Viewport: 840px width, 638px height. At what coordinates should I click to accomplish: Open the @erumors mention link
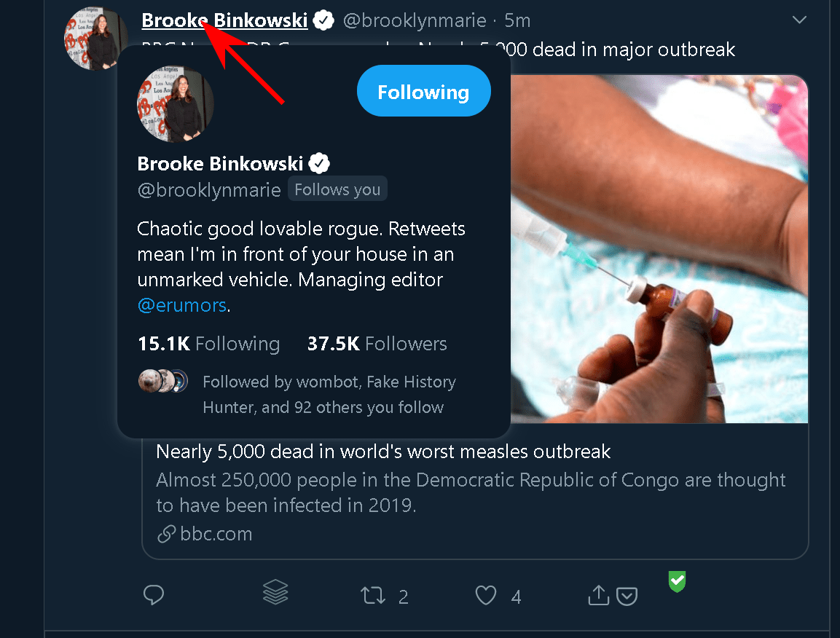[x=182, y=305]
